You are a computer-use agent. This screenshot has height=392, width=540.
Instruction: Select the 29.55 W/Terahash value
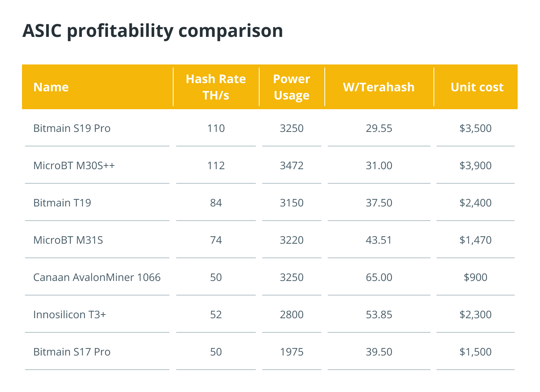[379, 128]
